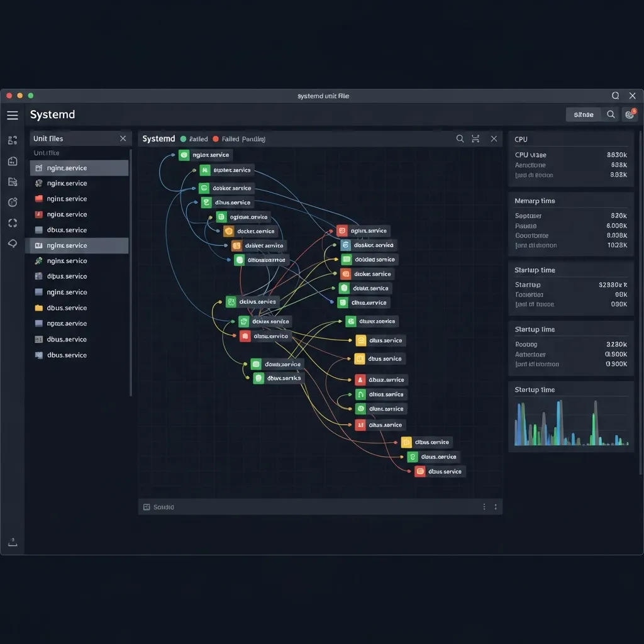Switch to the Systemd graph tab
Screen dimensions: 644x644
click(158, 138)
